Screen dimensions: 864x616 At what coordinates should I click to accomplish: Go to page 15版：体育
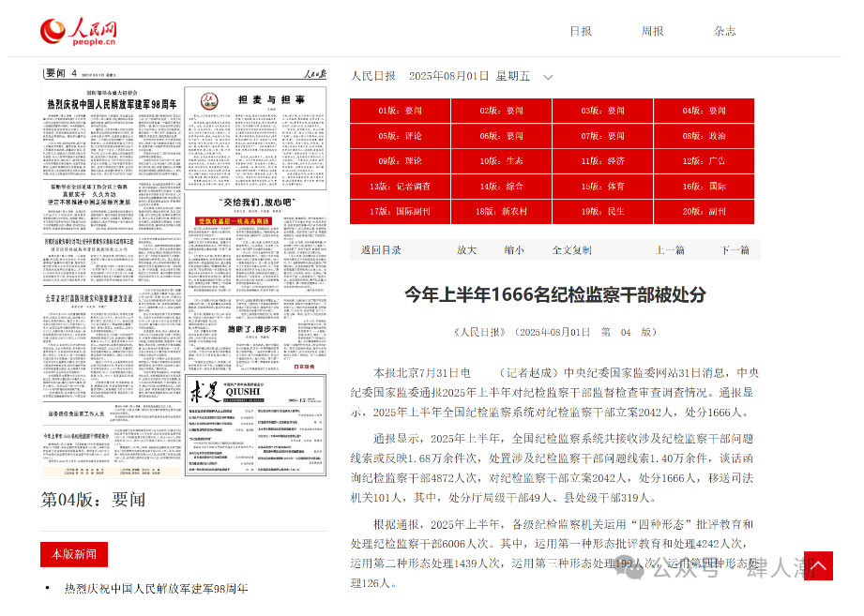point(602,187)
